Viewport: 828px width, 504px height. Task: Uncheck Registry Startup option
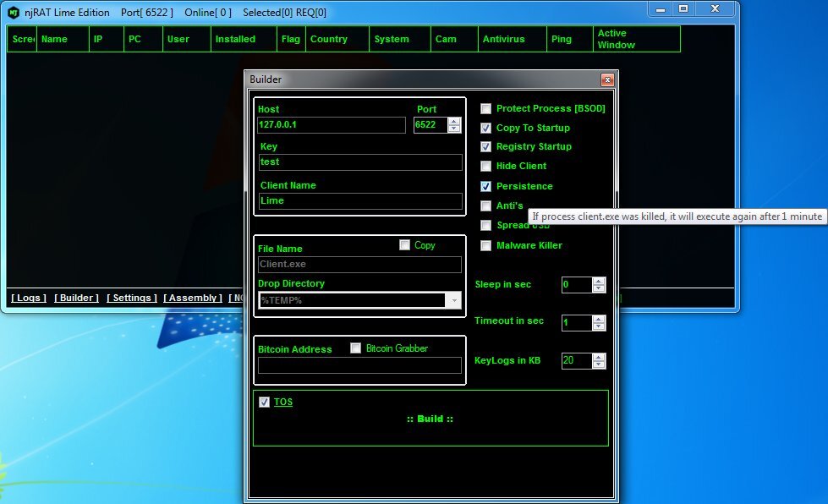tap(485, 146)
